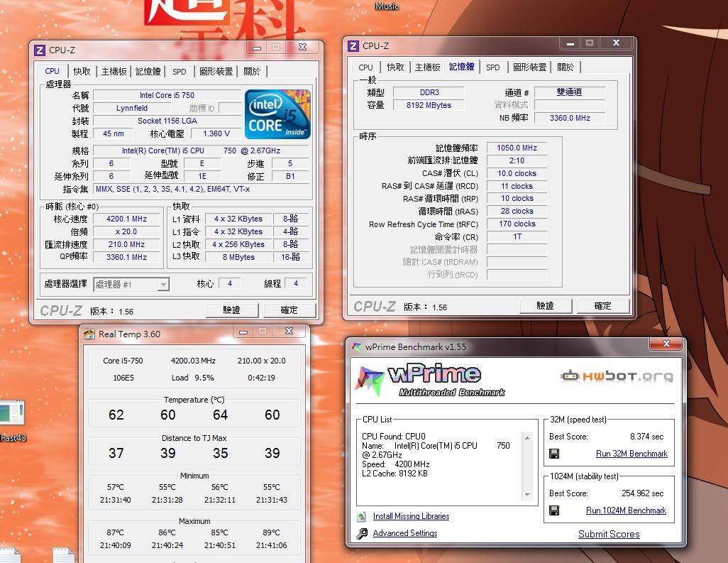Click the Install Missing Libraries icon

point(362,516)
